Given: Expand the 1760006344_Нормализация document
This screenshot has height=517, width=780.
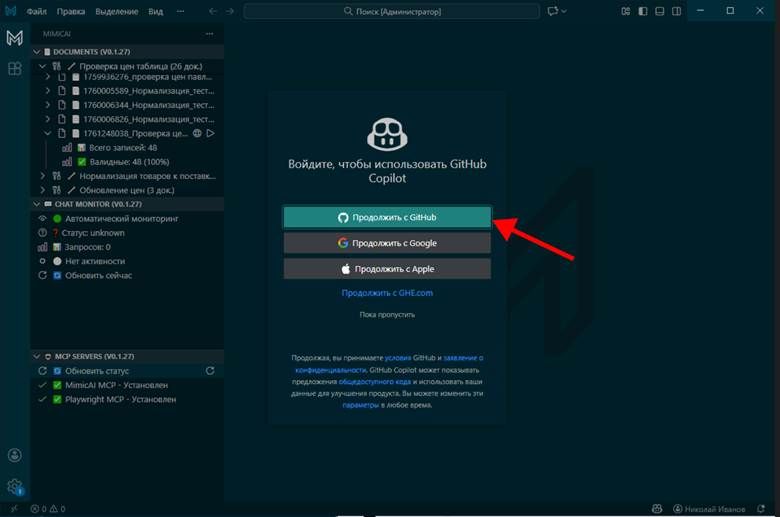Looking at the screenshot, I should tap(47, 105).
